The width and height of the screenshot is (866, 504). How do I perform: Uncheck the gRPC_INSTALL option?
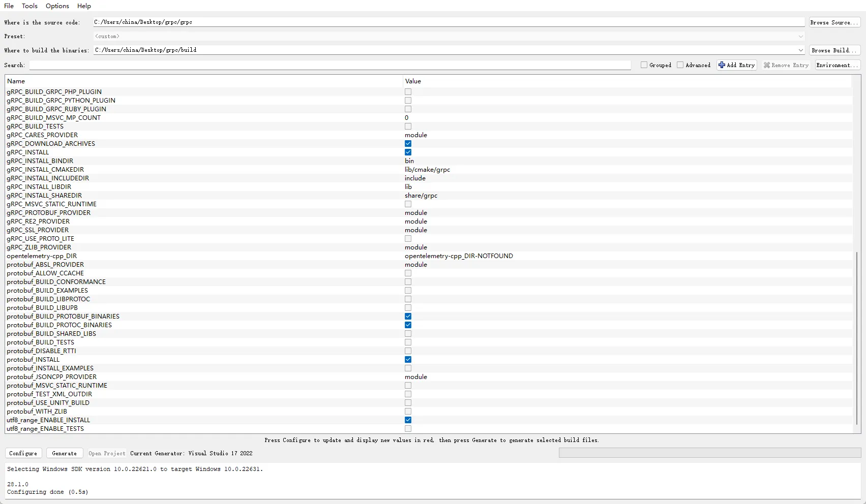click(408, 152)
